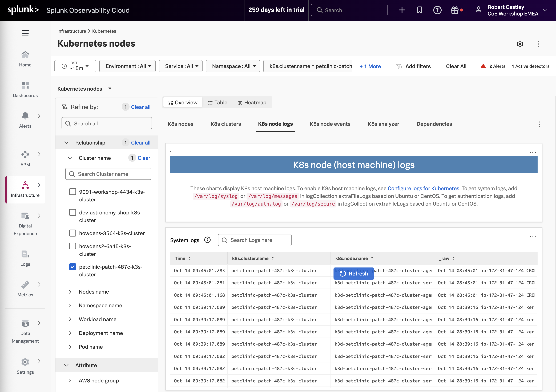The image size is (556, 392).
Task: Click the gift what's new icon
Action: [454, 10]
